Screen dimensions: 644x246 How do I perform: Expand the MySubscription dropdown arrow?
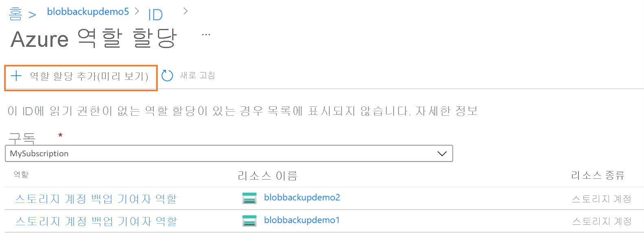tap(442, 154)
